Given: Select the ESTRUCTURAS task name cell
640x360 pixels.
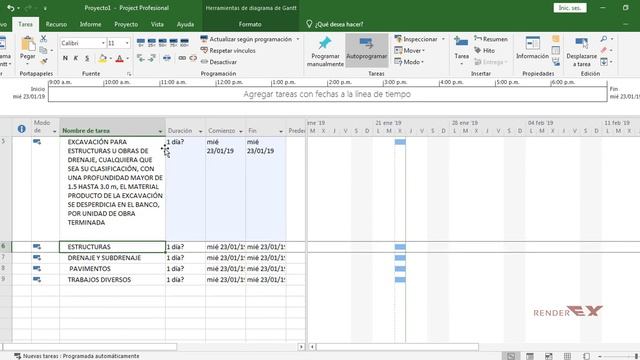Looking at the screenshot, I should (x=113, y=247).
